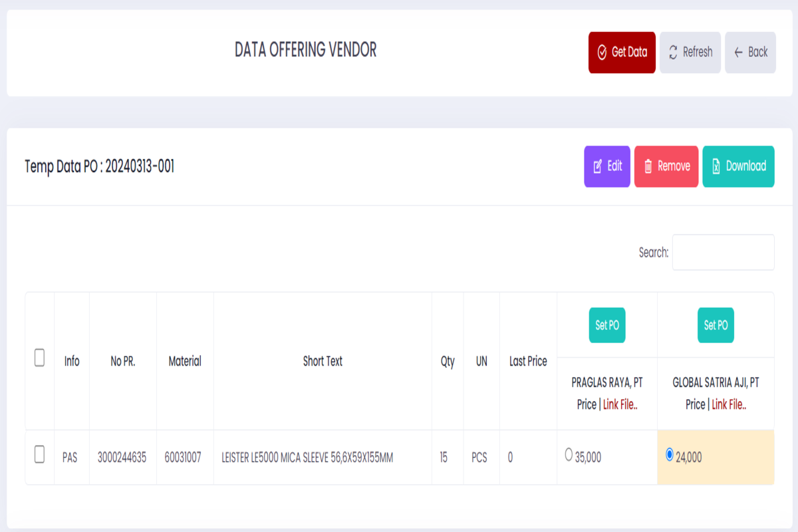Screen dimensions: 798x532
Task: Check the box for PR 3000244635 row
Action: point(39,454)
